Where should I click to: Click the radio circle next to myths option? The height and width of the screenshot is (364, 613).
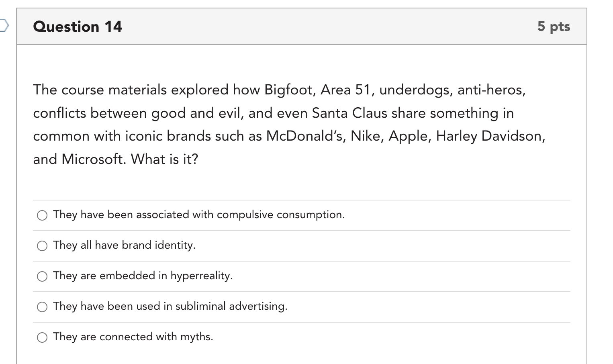[x=42, y=337]
